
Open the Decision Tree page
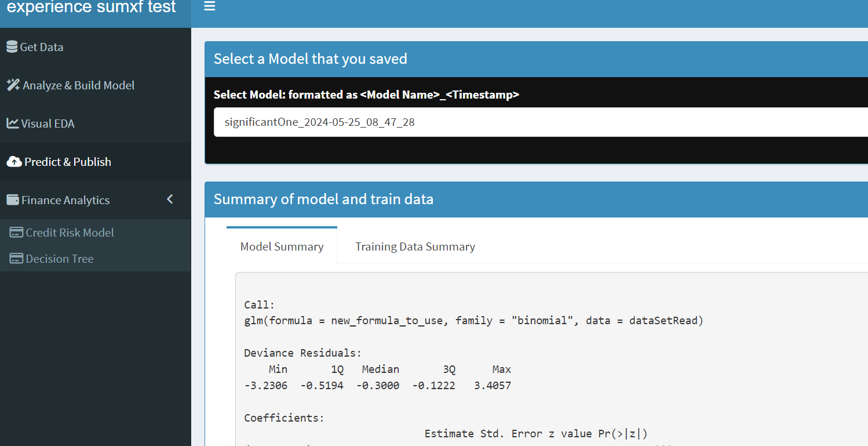coord(96,259)
